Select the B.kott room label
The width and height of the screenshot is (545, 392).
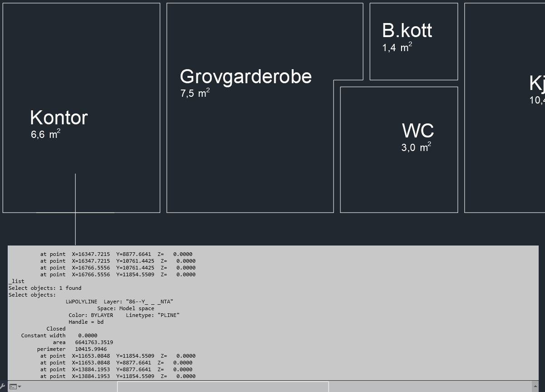[x=407, y=30]
